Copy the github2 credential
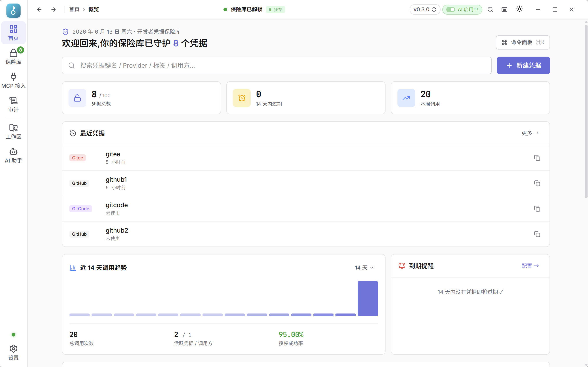 [537, 234]
